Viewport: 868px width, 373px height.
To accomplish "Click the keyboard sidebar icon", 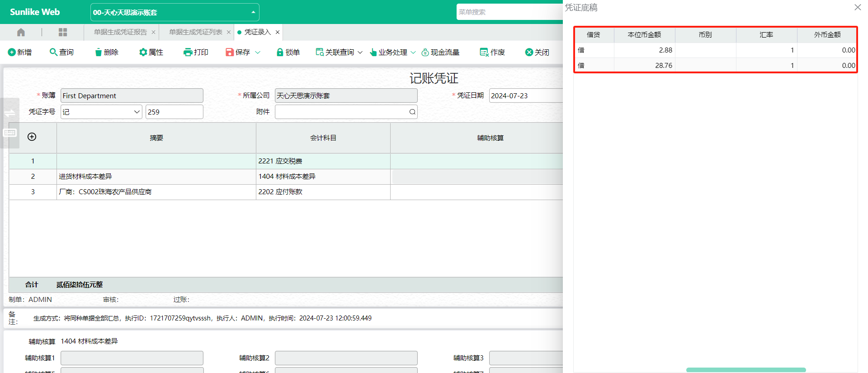I will 9,133.
